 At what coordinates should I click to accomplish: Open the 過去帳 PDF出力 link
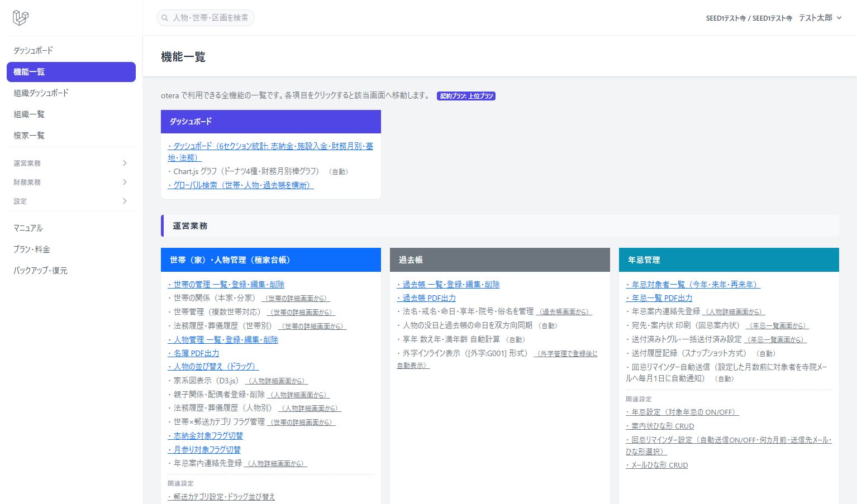click(426, 298)
